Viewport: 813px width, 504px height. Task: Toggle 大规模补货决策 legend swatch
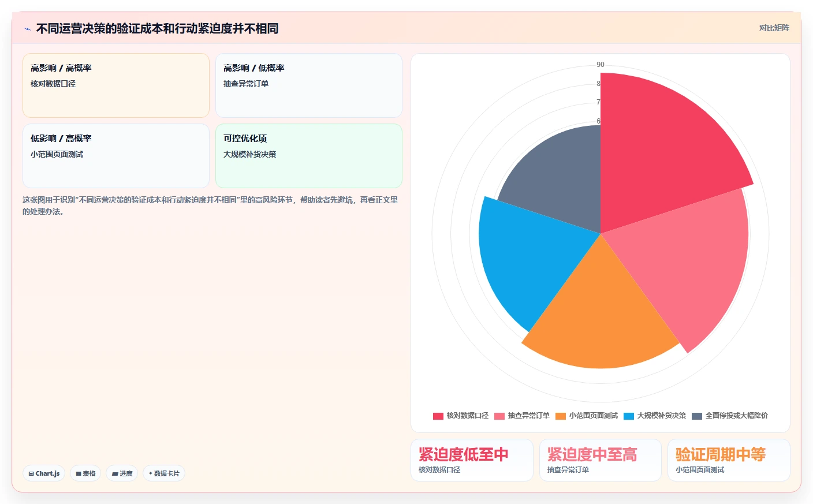click(629, 416)
